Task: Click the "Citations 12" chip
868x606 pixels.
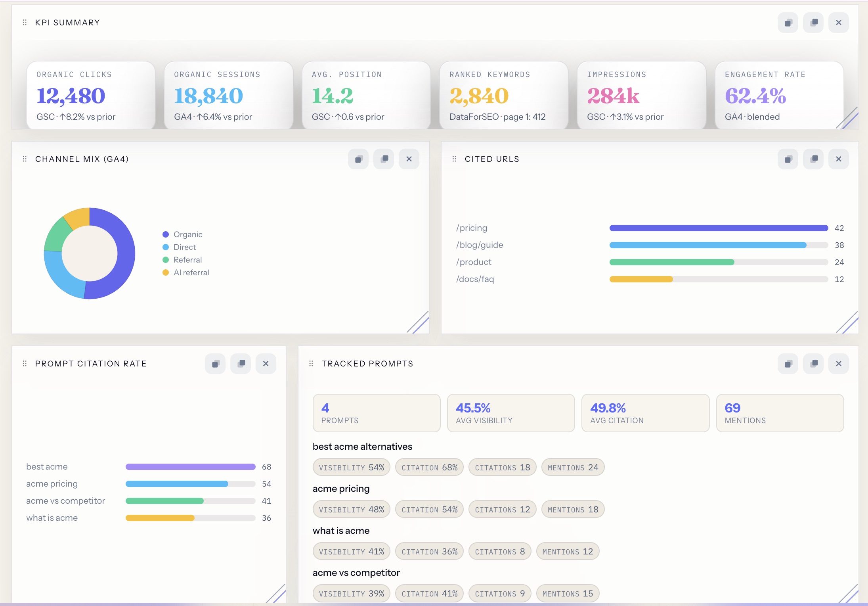Action: click(x=503, y=509)
